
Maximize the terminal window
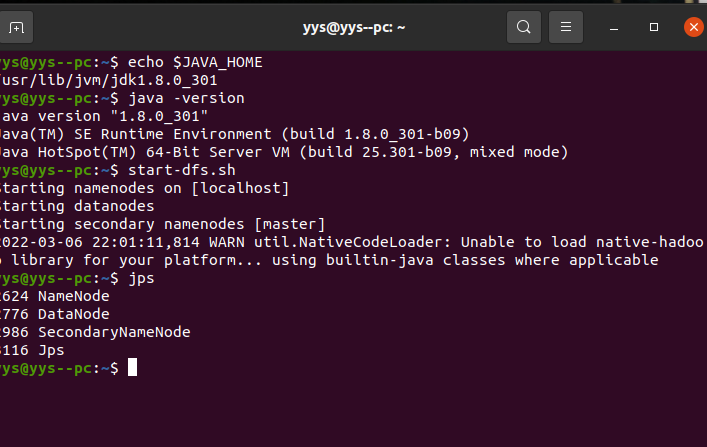click(x=653, y=27)
